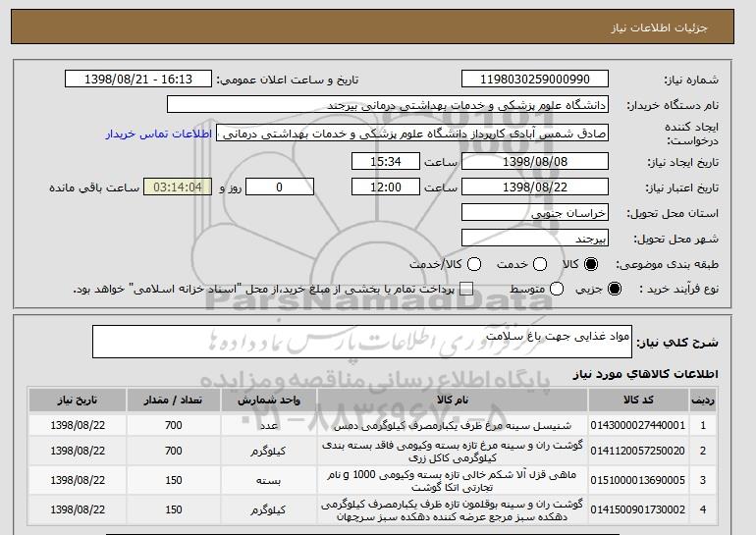The height and width of the screenshot is (535, 756).
Task: Select the متوسط purchase type radio
Action: [557, 289]
